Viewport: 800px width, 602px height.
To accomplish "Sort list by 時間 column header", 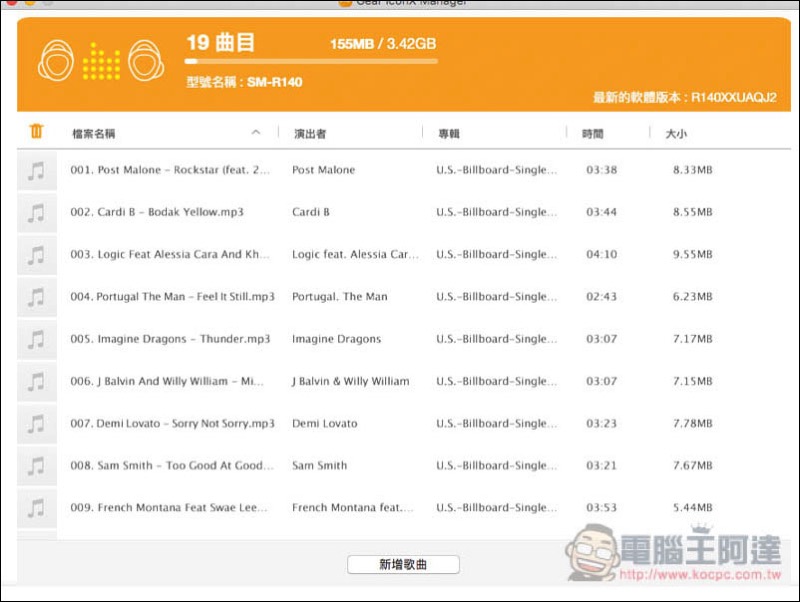I will pos(593,133).
